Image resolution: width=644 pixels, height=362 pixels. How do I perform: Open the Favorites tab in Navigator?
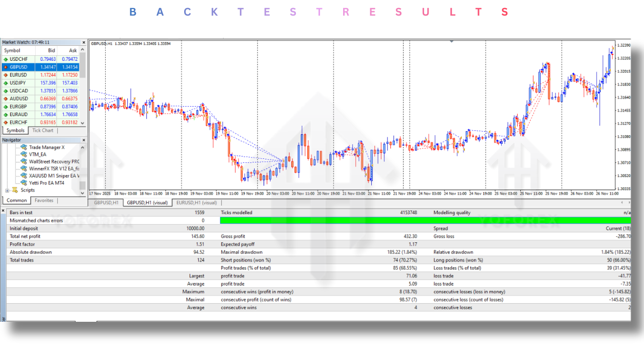coord(44,200)
